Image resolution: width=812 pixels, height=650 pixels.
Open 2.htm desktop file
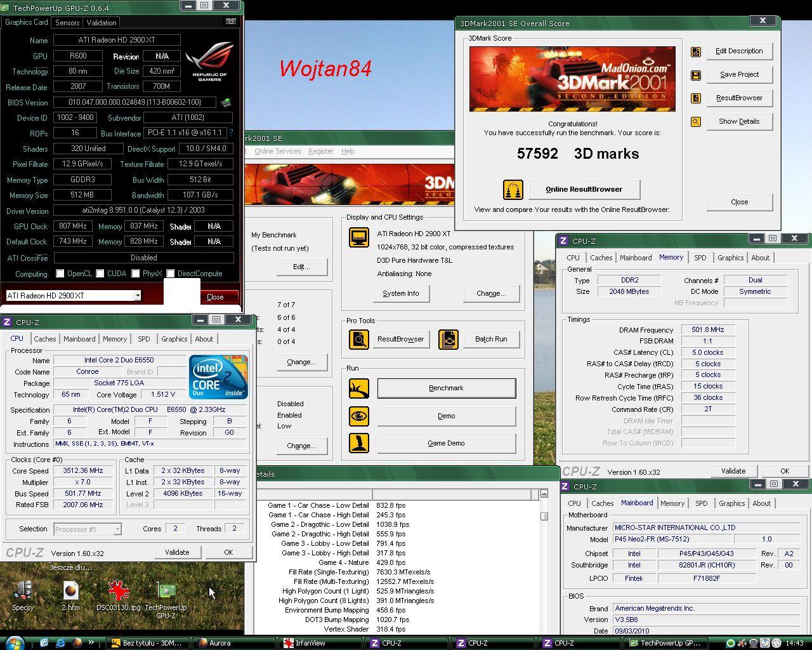(x=70, y=596)
